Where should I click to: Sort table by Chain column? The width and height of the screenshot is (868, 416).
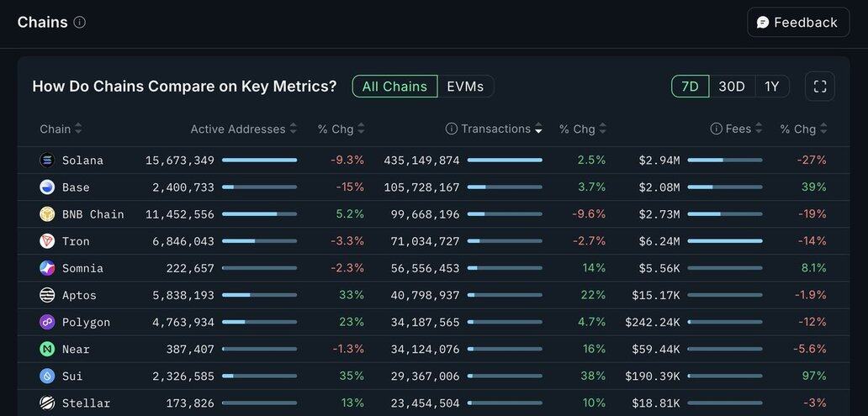[61, 129]
